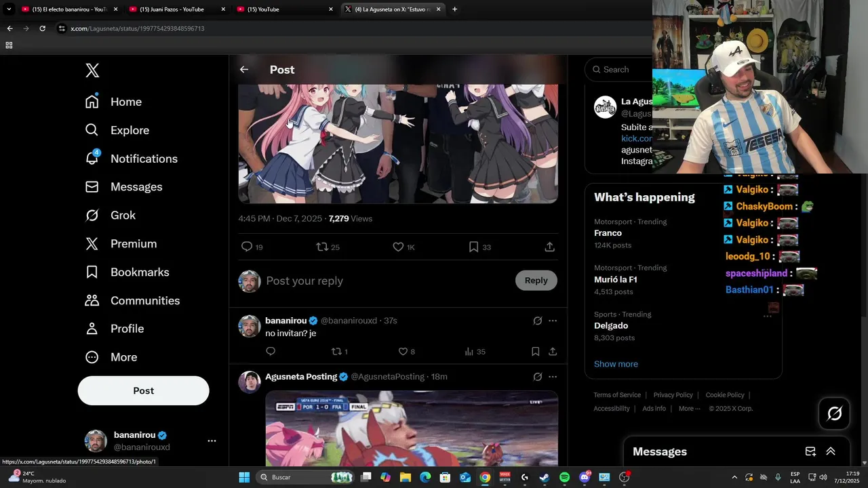This screenshot has height=488, width=868.
Task: Open the football meme image in reply
Action: [412, 428]
